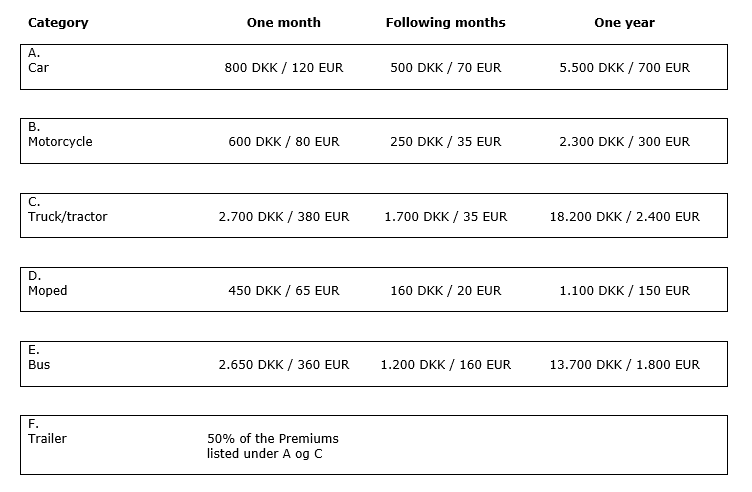Click the 5.500 DKK / 700 EUR yearly price
752x492 pixels.
click(624, 68)
